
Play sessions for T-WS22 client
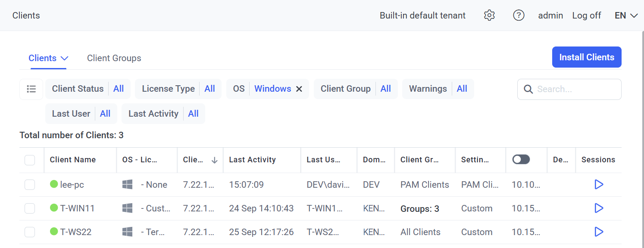click(598, 232)
